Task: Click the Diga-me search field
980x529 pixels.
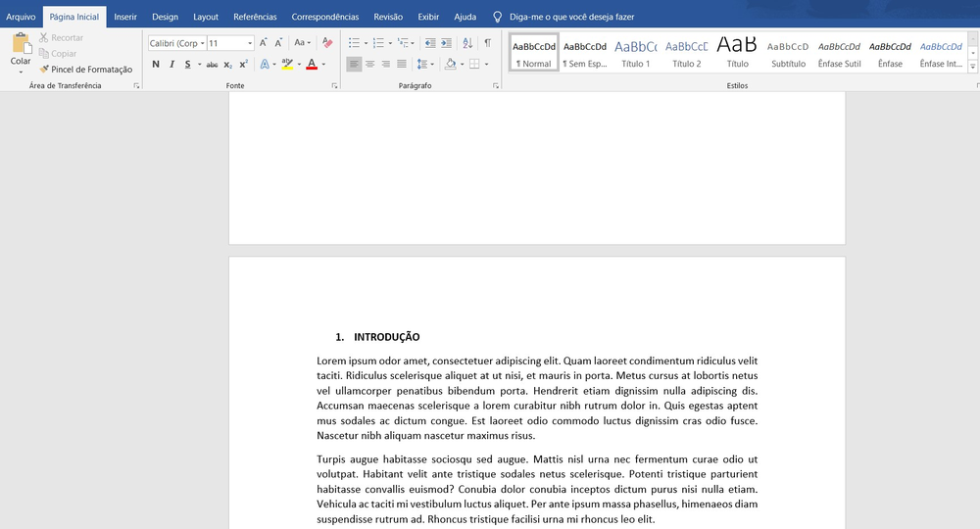Action: (572, 17)
